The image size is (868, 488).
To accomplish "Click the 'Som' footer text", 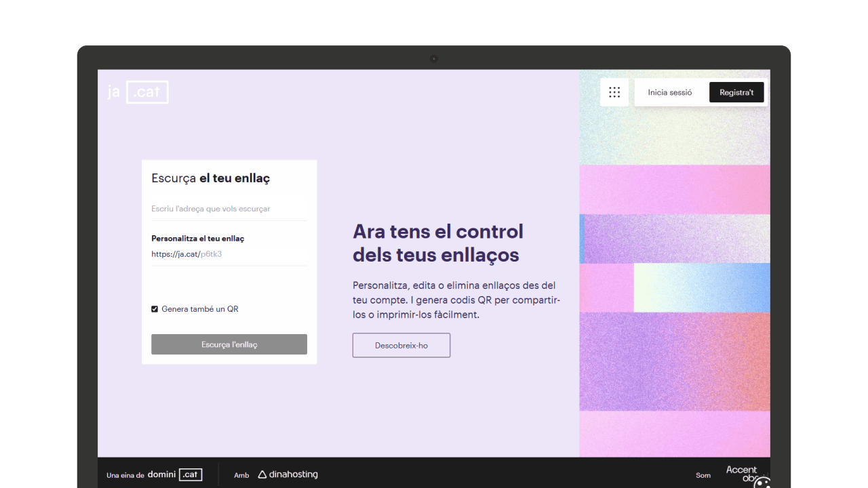I will tap(703, 475).
